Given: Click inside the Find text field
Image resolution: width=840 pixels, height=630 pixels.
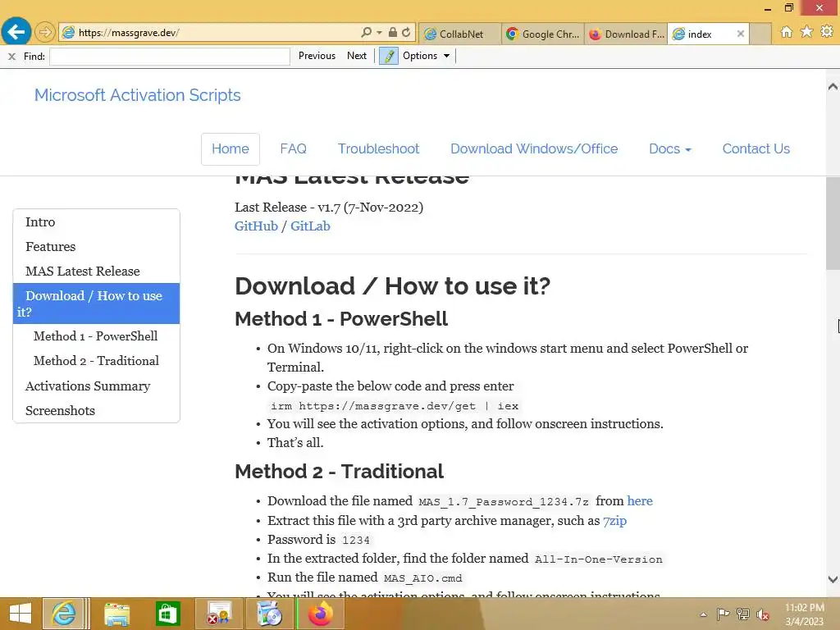Looking at the screenshot, I should 169,57.
